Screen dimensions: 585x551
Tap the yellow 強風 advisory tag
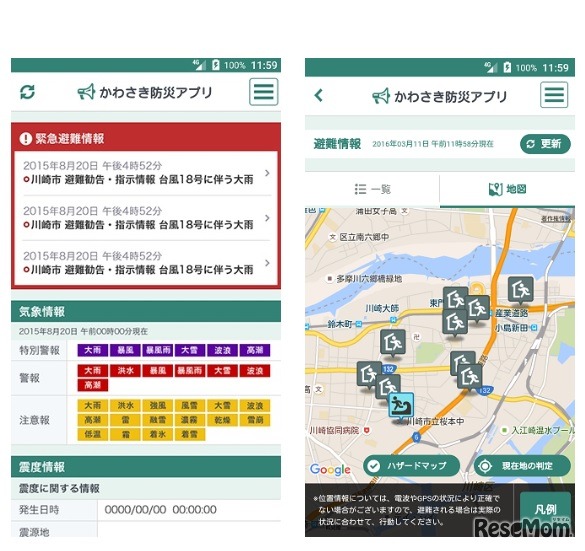tap(158, 406)
